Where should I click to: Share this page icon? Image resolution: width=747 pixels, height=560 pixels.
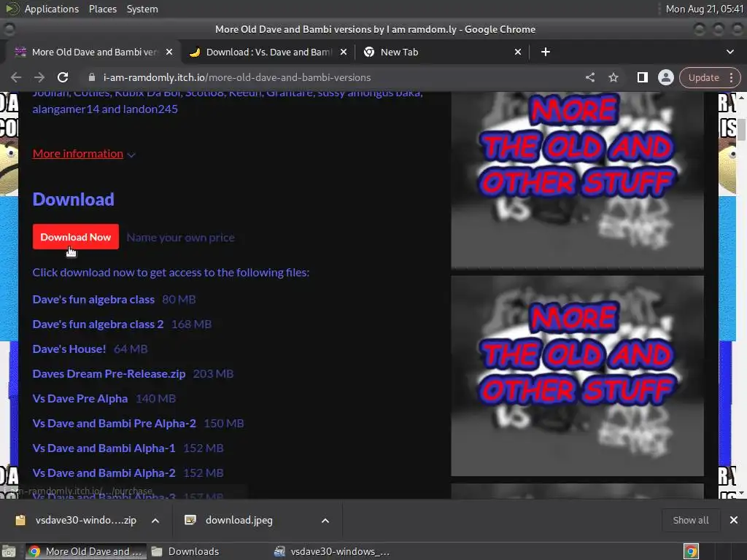589,77
